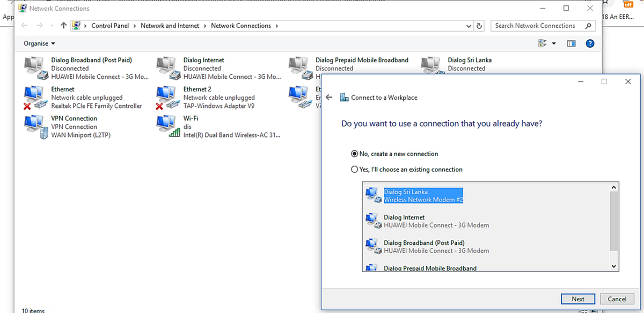Select the Ethernet 2 TAP-Windows adapter icon
Image resolution: width=644 pixels, height=313 pixels.
tap(168, 98)
